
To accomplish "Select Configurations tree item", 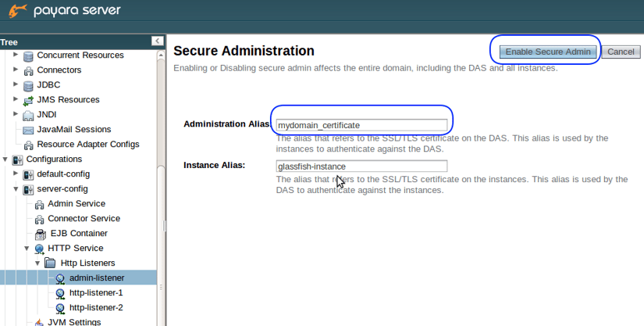I will 54,159.
